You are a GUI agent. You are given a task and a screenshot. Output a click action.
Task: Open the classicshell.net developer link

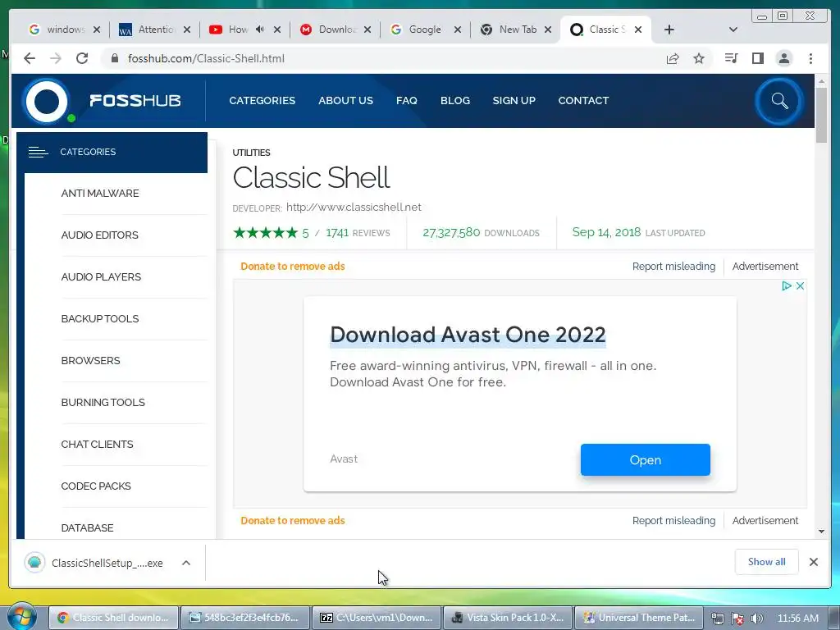[354, 208]
